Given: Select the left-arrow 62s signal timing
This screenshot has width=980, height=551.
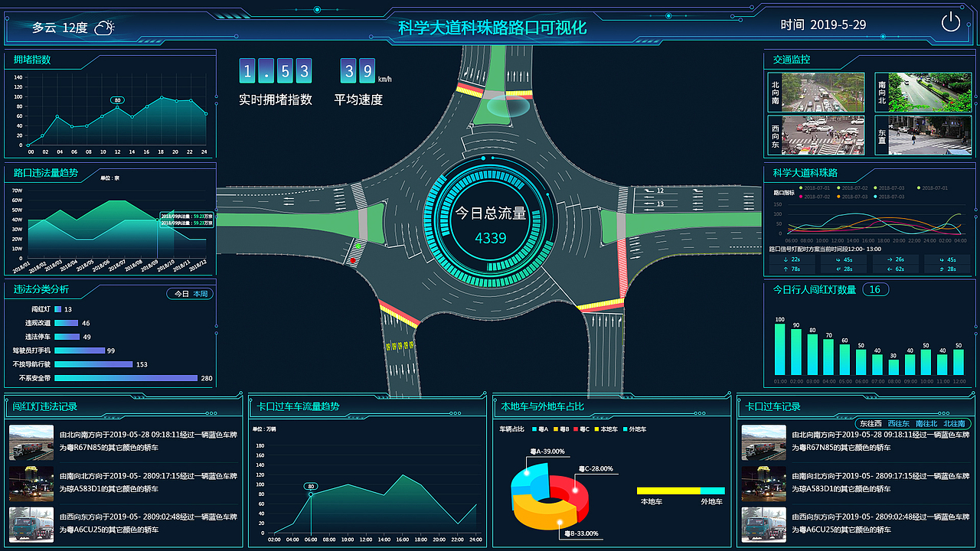Looking at the screenshot, I should pyautogui.click(x=897, y=269).
